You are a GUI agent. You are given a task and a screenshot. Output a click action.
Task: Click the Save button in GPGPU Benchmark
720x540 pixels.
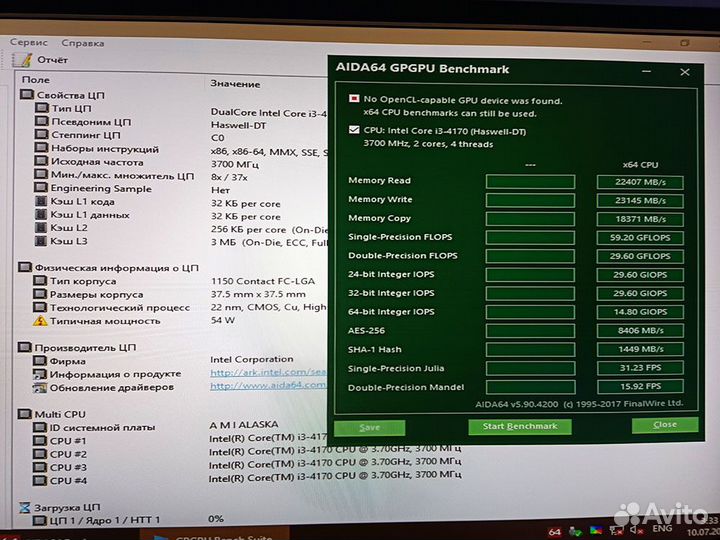[x=370, y=428]
